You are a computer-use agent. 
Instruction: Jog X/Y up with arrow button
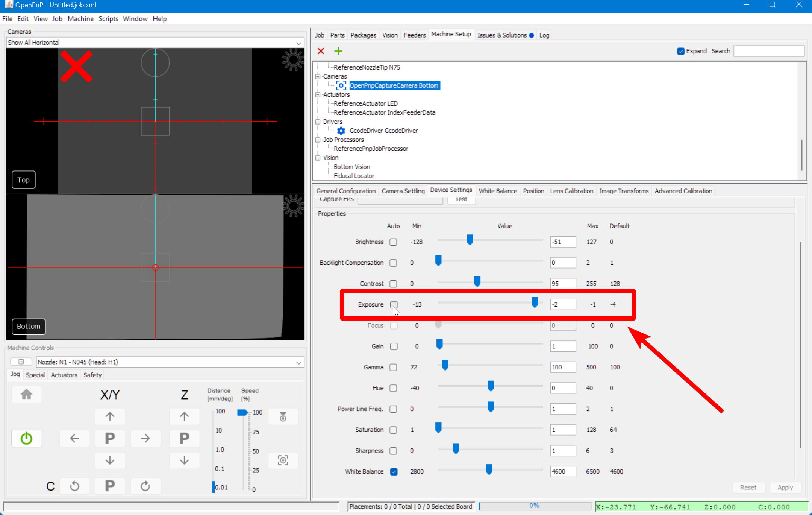pyautogui.click(x=110, y=416)
